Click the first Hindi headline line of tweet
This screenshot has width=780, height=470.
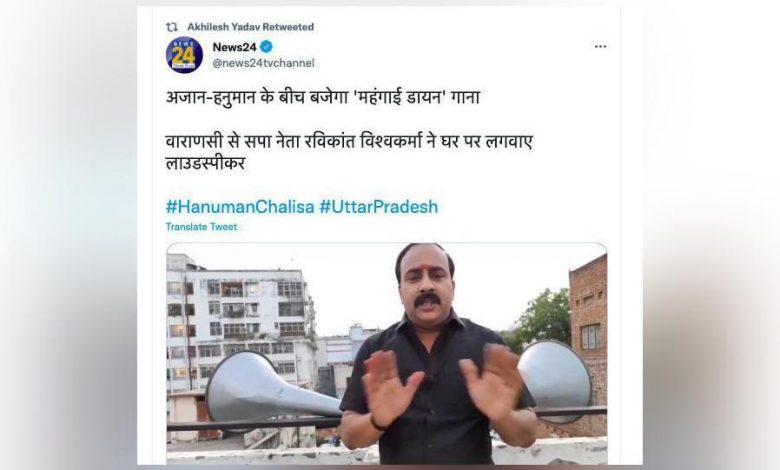tap(322, 97)
